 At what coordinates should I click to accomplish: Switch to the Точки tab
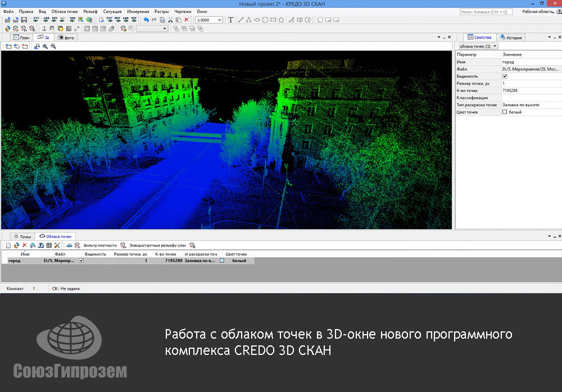coord(22,236)
